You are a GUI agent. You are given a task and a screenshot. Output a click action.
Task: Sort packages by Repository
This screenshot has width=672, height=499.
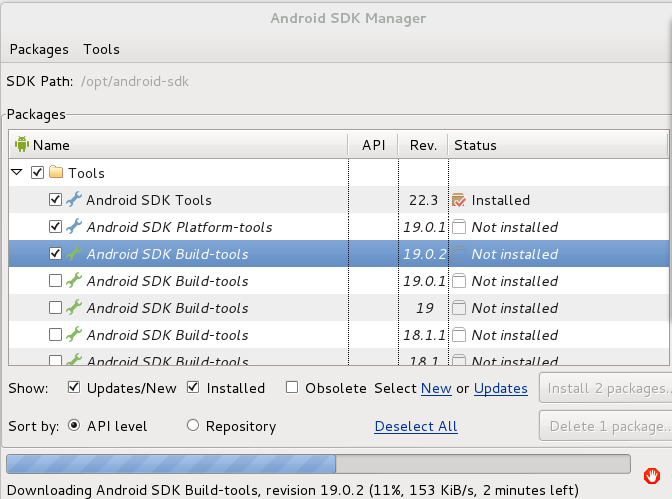pyautogui.click(x=193, y=425)
